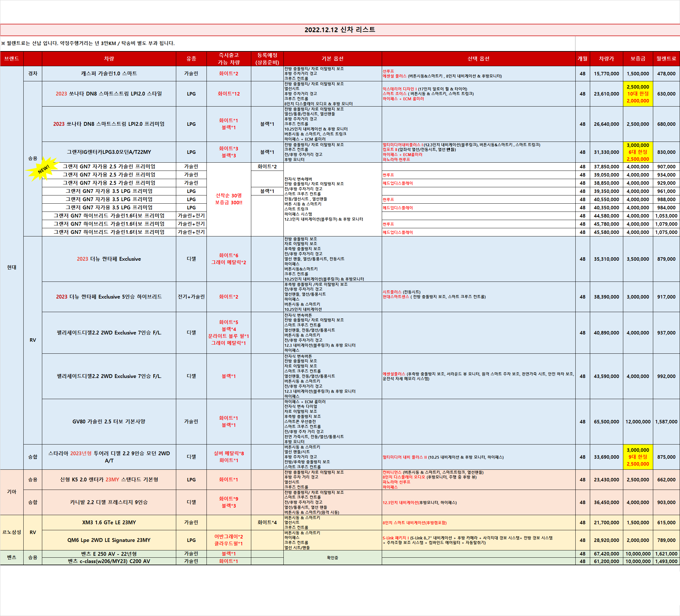Click the '화이트*4' registration-pending cell
This screenshot has height=616, width=680.
pyautogui.click(x=267, y=523)
